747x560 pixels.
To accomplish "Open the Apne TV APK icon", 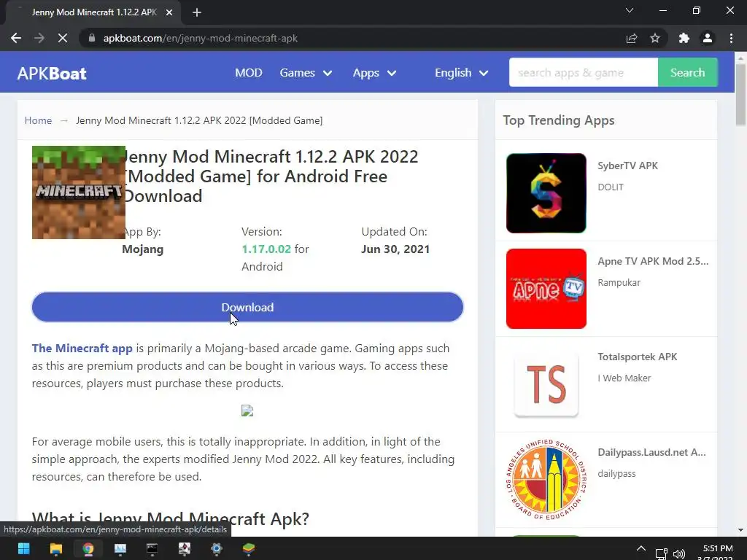I will [546, 289].
